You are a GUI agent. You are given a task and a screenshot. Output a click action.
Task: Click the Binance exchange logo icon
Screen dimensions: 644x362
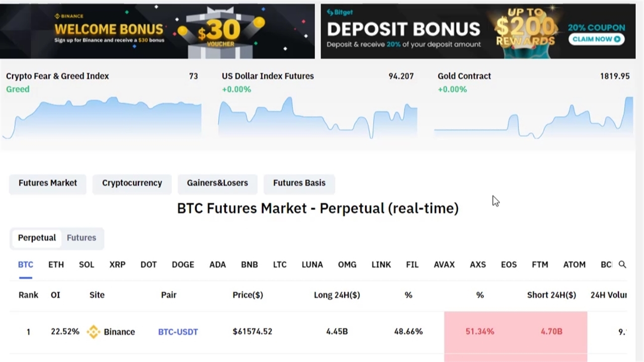pyautogui.click(x=94, y=332)
